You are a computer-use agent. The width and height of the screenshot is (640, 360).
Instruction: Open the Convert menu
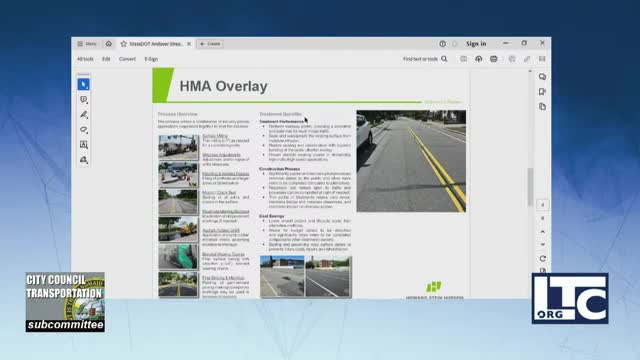pyautogui.click(x=127, y=59)
